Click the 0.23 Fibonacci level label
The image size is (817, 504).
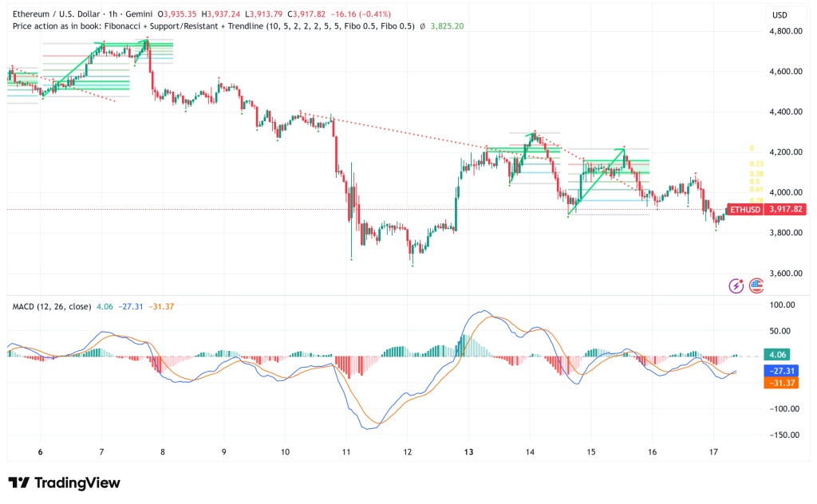coord(756,163)
